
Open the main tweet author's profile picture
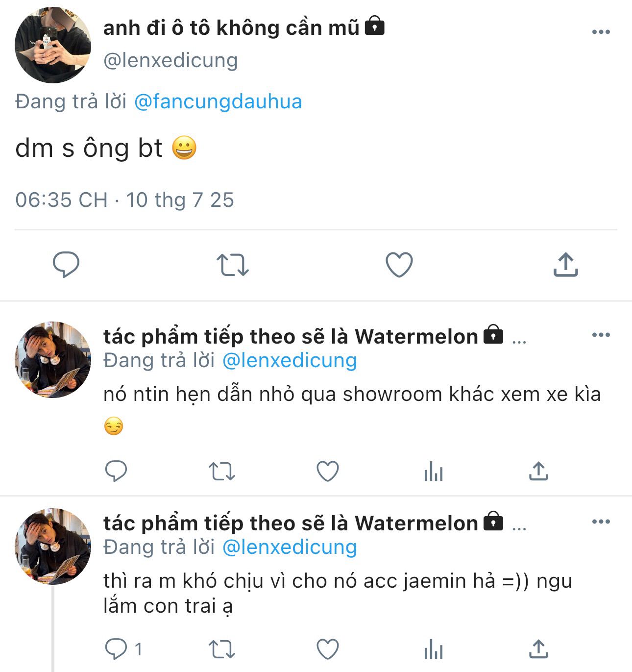tap(53, 45)
